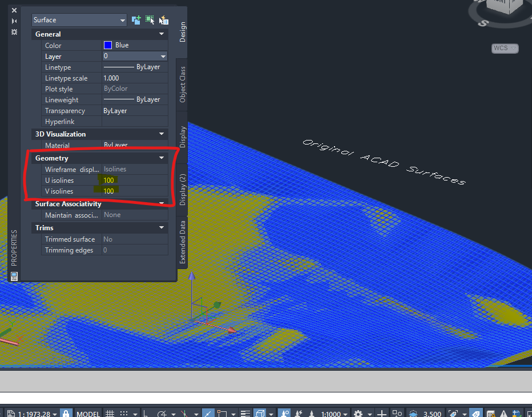Click the bracketed tag icon in status bar
This screenshot has height=417, width=532.
pos(453,413)
